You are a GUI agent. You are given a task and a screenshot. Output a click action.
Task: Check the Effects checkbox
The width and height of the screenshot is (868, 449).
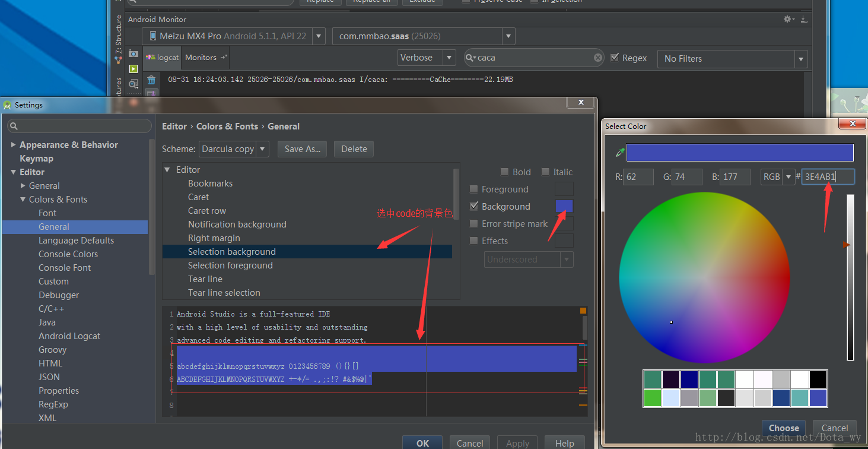click(x=473, y=241)
